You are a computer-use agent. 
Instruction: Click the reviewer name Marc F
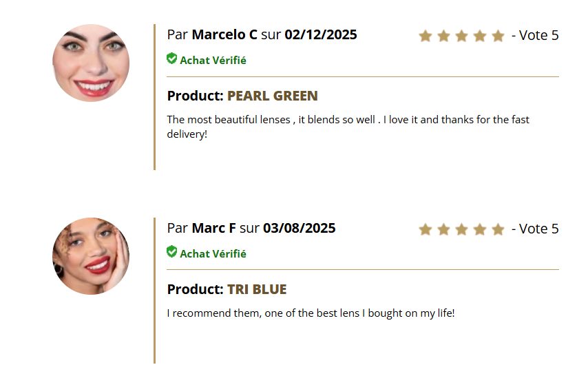tap(214, 228)
